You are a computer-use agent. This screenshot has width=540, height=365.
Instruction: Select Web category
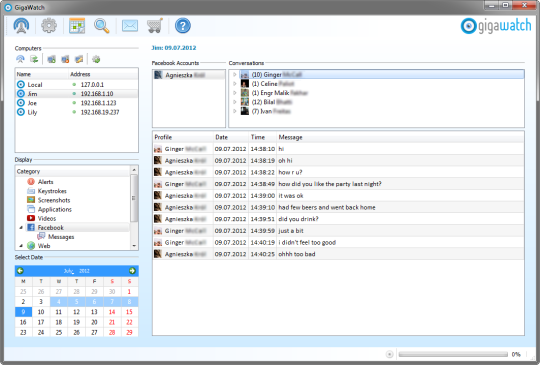coord(44,246)
